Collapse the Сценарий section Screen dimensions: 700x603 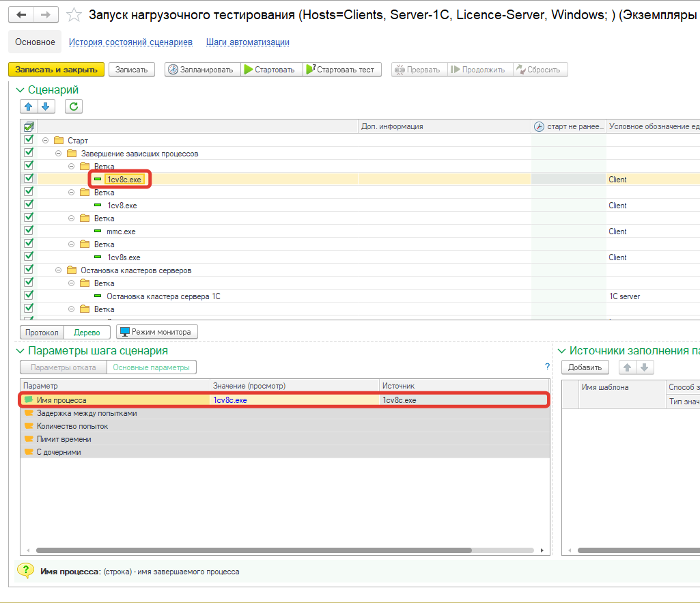[x=20, y=90]
